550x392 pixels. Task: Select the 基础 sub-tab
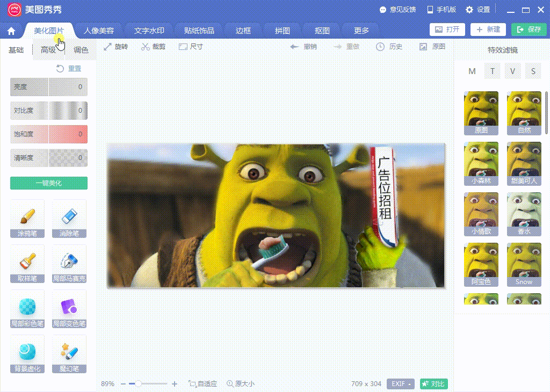click(x=16, y=50)
